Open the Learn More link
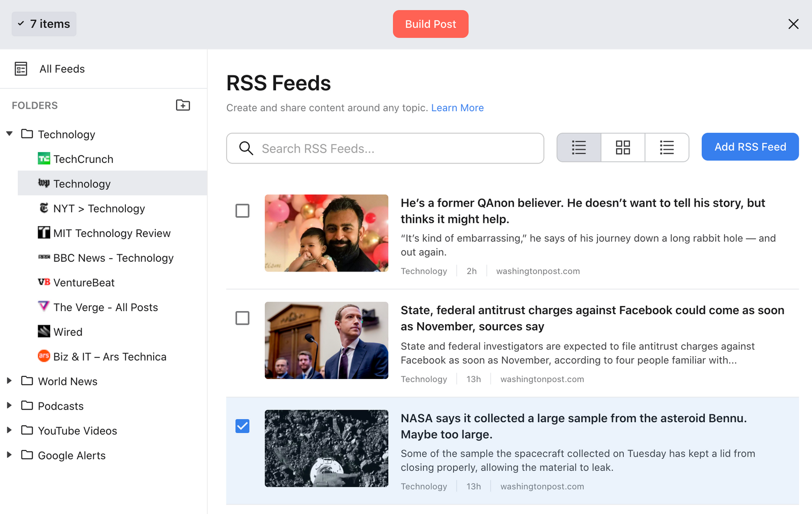This screenshot has height=514, width=812. [x=457, y=108]
